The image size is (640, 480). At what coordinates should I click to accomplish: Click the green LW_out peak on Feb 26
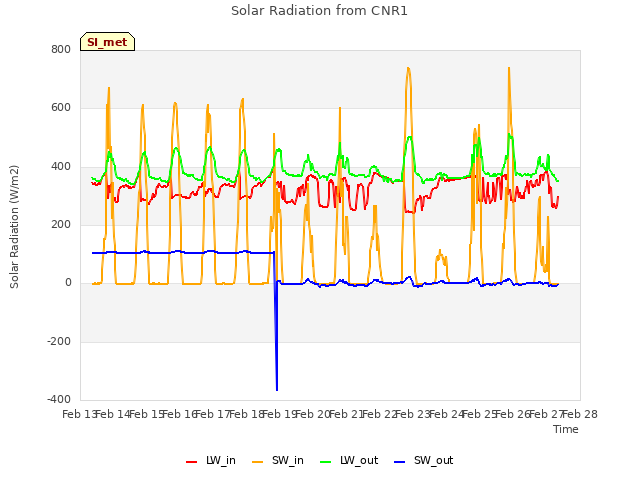(509, 134)
